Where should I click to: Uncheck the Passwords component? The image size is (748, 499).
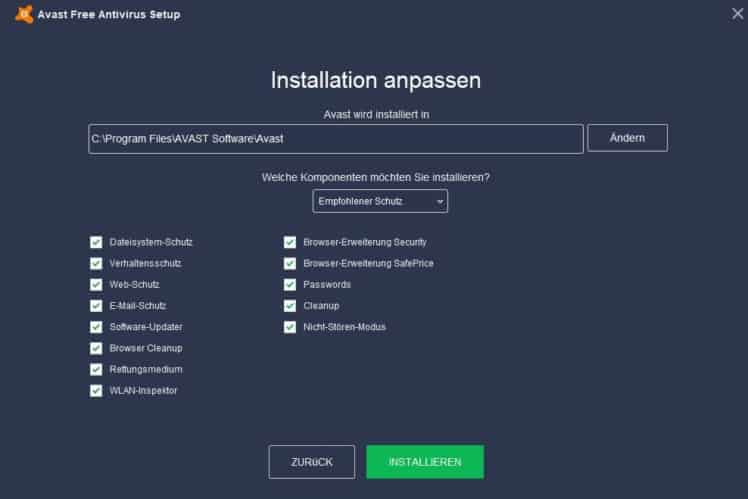tap(290, 285)
